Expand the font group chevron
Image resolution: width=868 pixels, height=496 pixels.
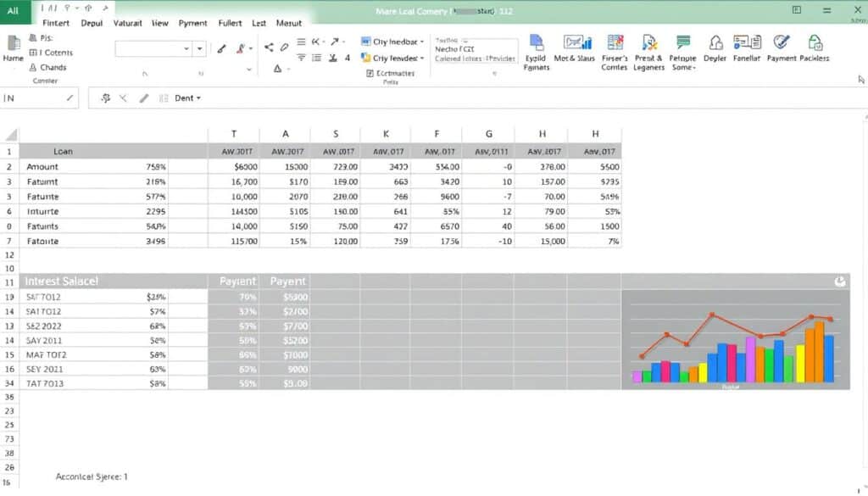(248, 70)
